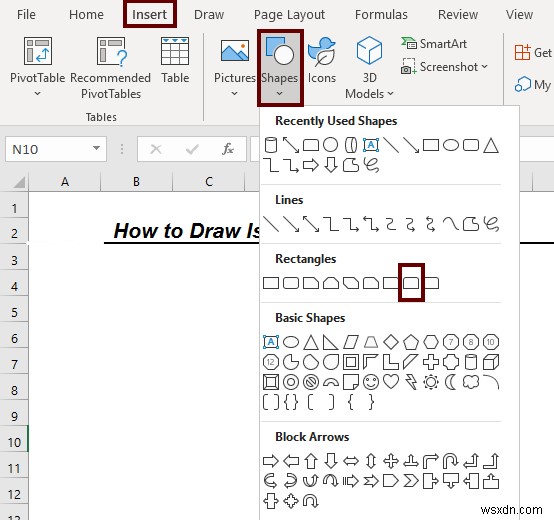Pick the cylinder in Recently Used Shapes
This screenshot has width=554, height=520.
(x=271, y=145)
